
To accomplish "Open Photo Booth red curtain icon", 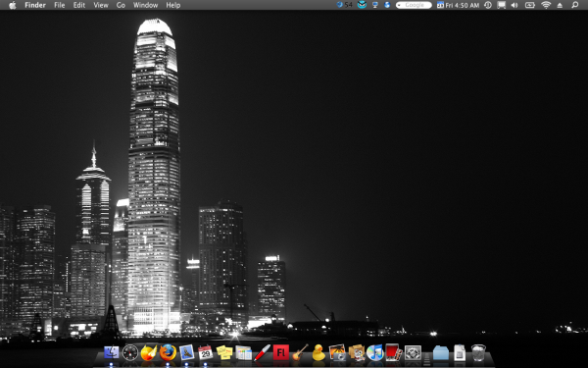I will point(393,352).
